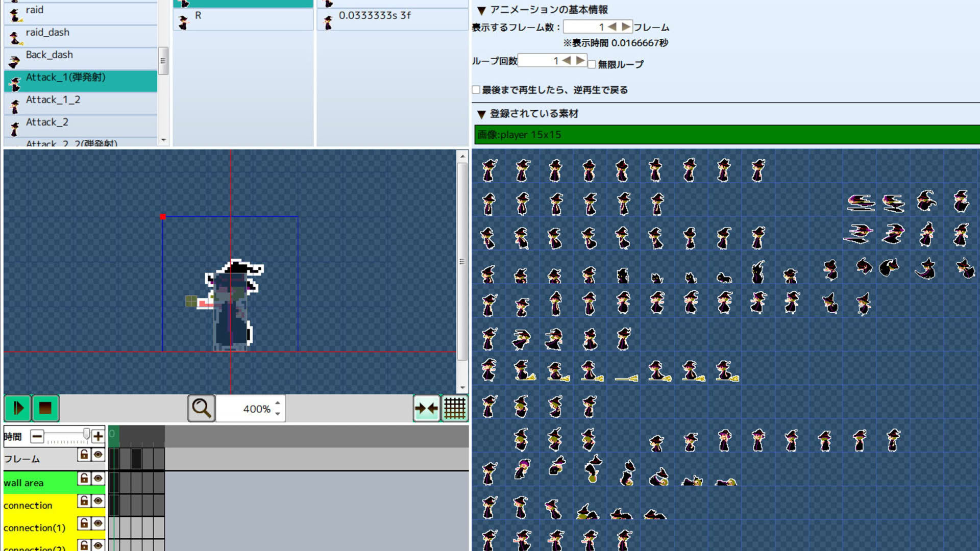
Task: Click zoom percentage up spinner arrow
Action: point(278,403)
